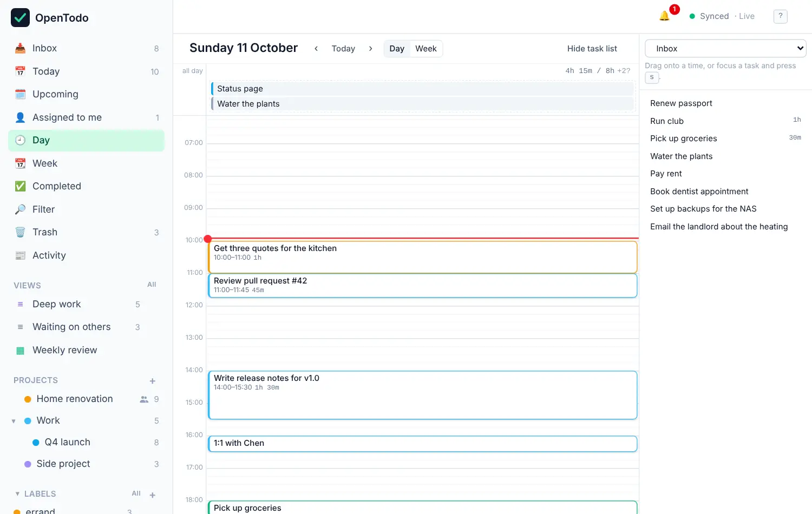Screen dimensions: 812x514
Task: Click the Filter magnifier icon
Action: pos(20,209)
